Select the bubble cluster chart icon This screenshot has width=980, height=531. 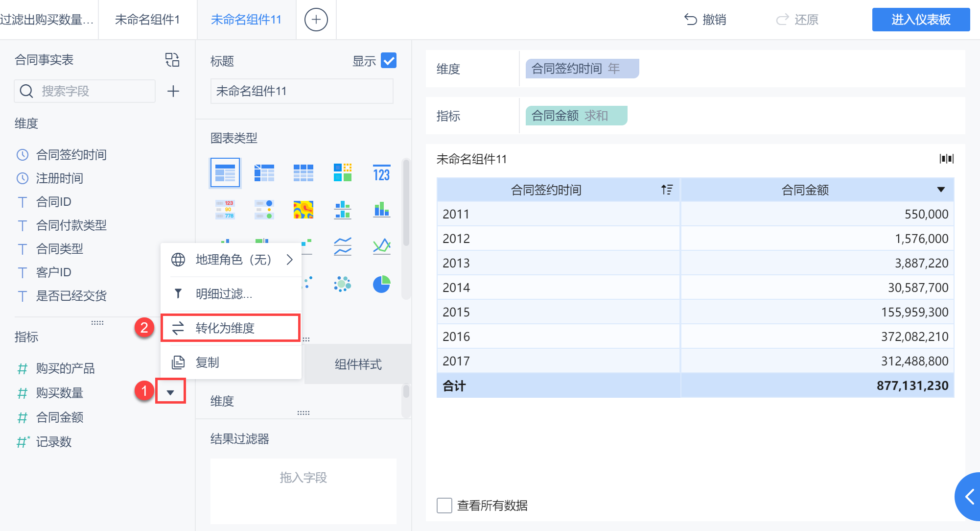(342, 284)
